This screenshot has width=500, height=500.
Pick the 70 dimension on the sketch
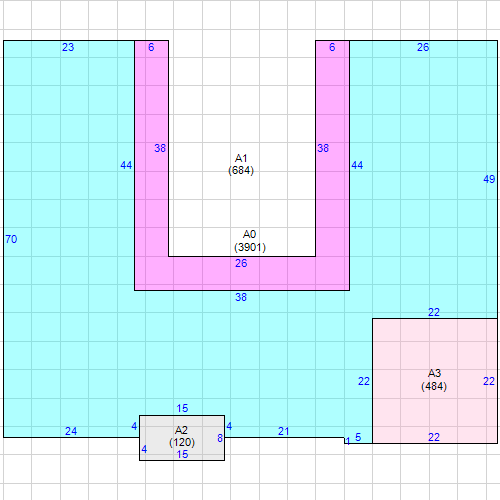coord(11,239)
